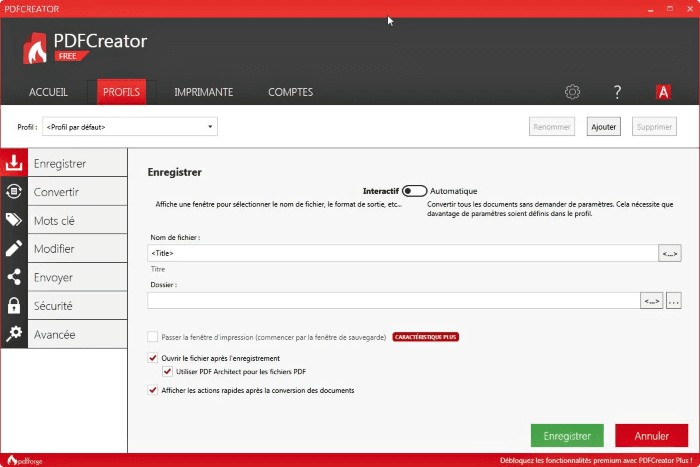Click the Interactif label

coord(380,191)
